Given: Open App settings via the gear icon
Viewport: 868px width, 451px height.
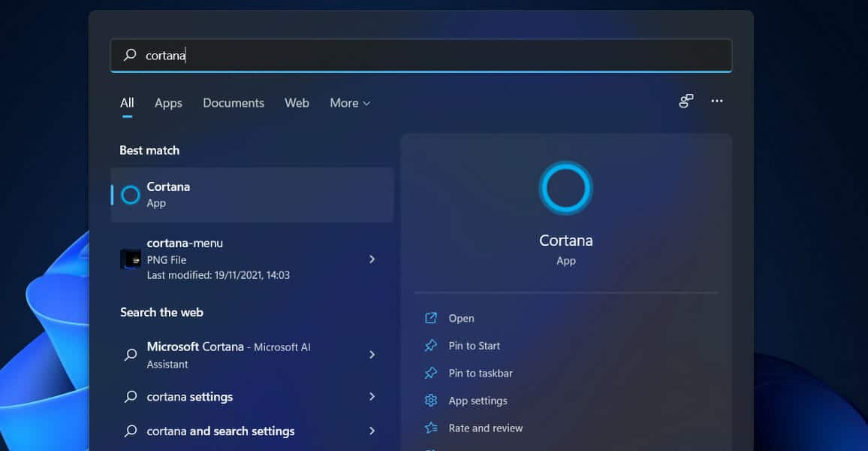Looking at the screenshot, I should 432,401.
